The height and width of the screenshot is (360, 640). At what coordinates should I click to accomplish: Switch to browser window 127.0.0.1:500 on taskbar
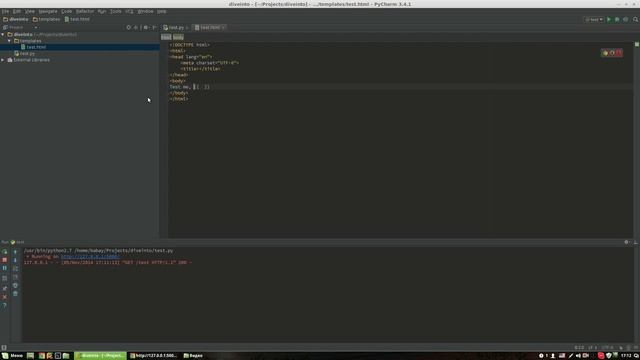[153, 356]
